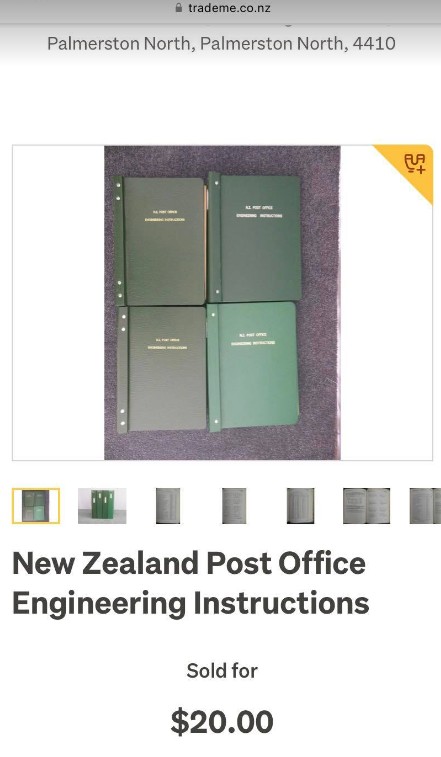441x757 pixels.
Task: Open the fourth thumbnail page photo
Action: (x=234, y=505)
